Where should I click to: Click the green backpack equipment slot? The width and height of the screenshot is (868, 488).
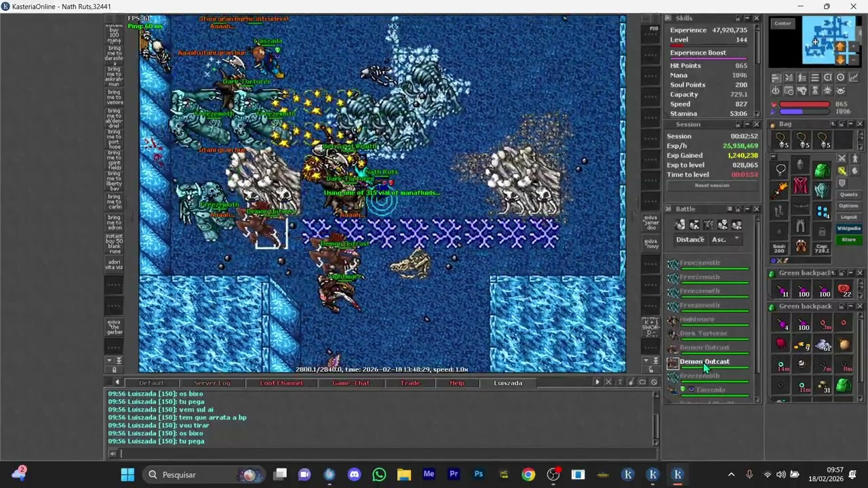(x=822, y=170)
